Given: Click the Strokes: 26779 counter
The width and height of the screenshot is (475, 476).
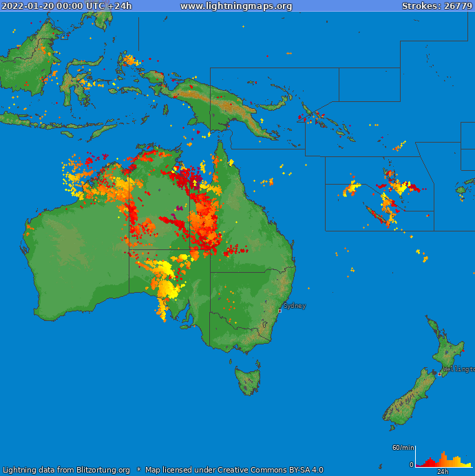Looking at the screenshot, I should 437,6.
